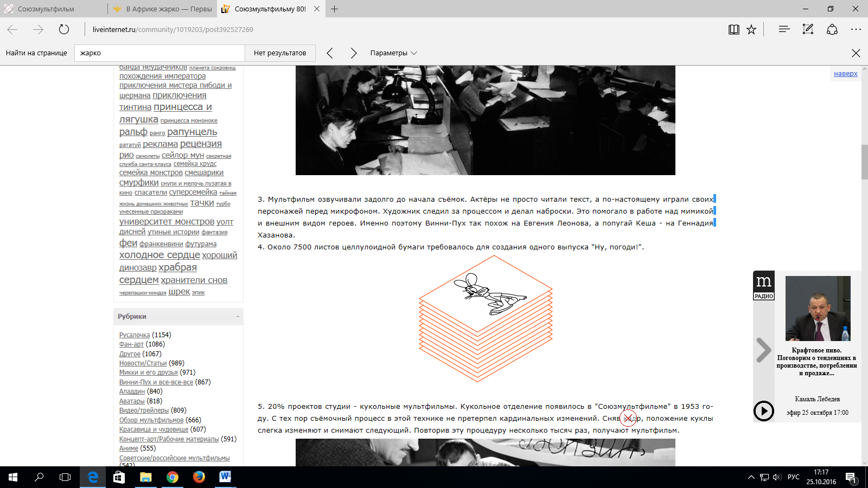Open the reading view book icon
868x488 pixels.
[x=734, y=29]
